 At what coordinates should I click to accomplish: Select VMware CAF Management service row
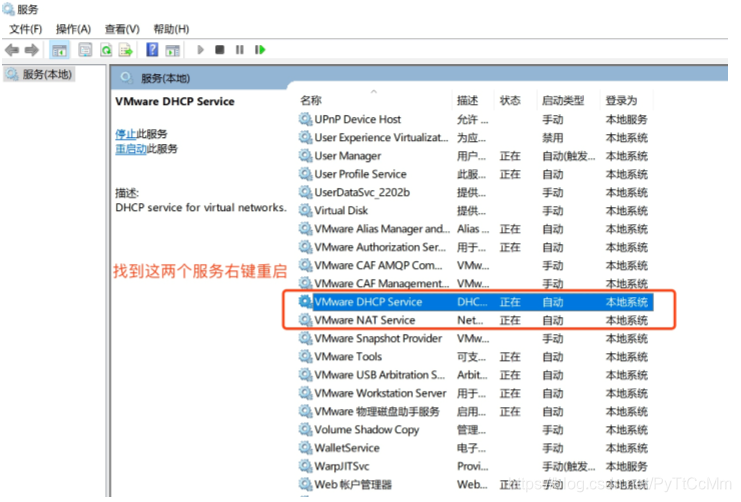click(475, 284)
